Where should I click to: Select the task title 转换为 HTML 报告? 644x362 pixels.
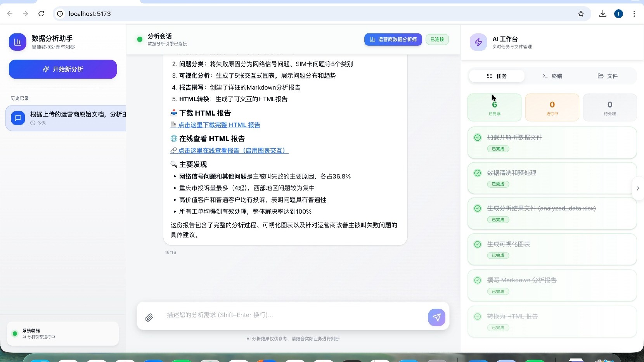tap(512, 316)
